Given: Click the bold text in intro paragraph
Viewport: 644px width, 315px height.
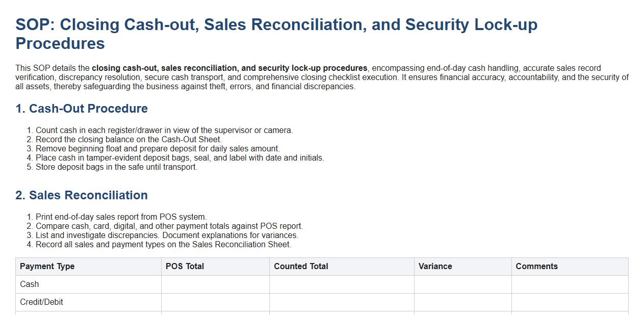Looking at the screenshot, I should [229, 68].
